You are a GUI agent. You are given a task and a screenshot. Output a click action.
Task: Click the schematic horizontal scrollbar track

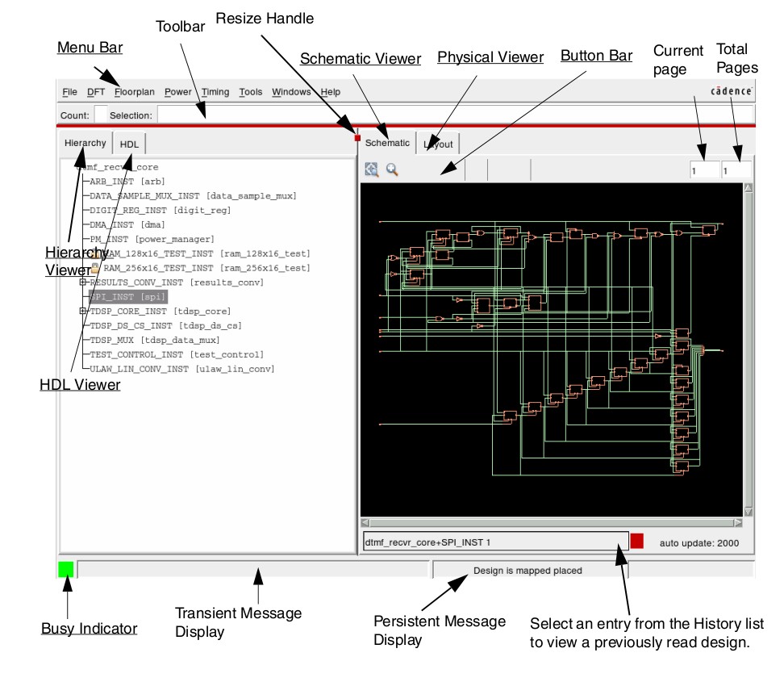(552, 522)
